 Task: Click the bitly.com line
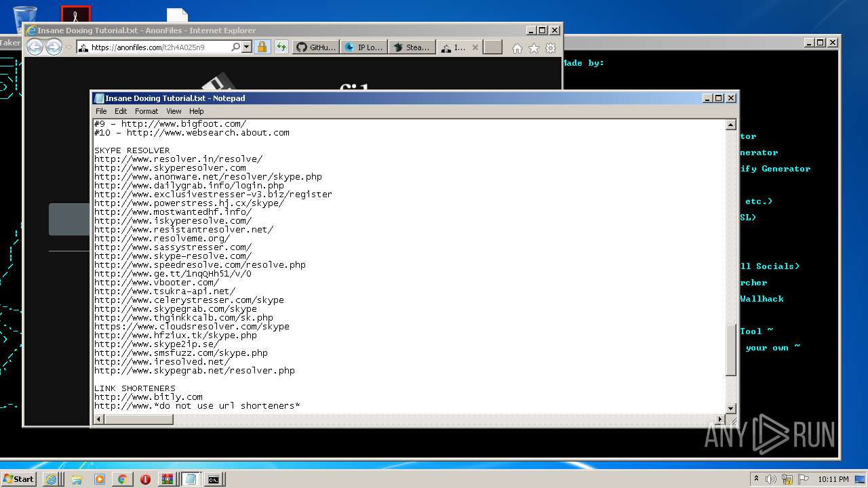pos(149,397)
